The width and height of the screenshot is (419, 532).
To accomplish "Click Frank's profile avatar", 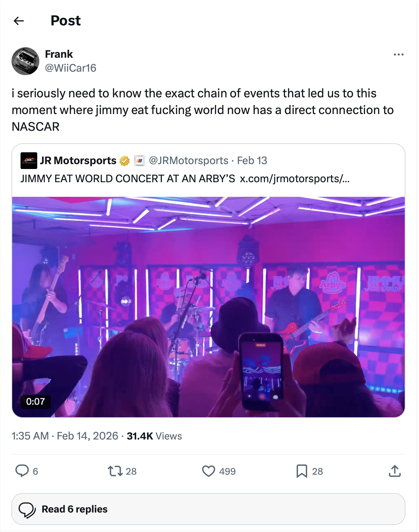I will point(25,61).
